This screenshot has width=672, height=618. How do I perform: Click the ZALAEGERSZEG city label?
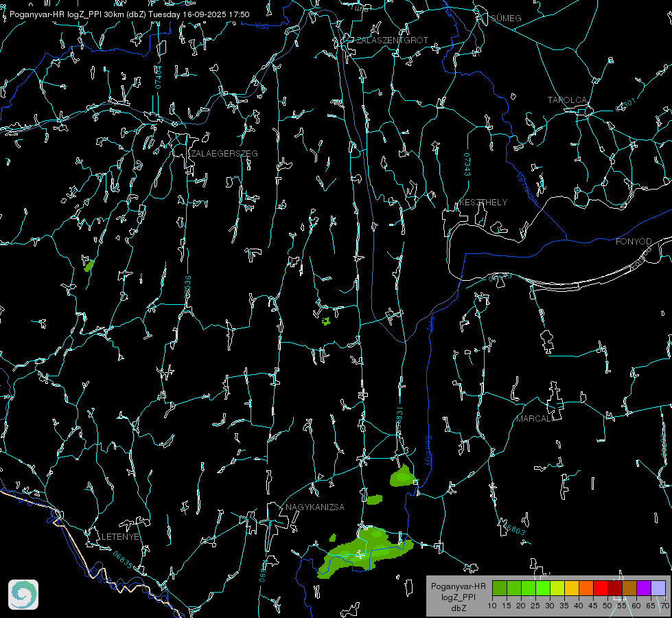[x=224, y=154]
